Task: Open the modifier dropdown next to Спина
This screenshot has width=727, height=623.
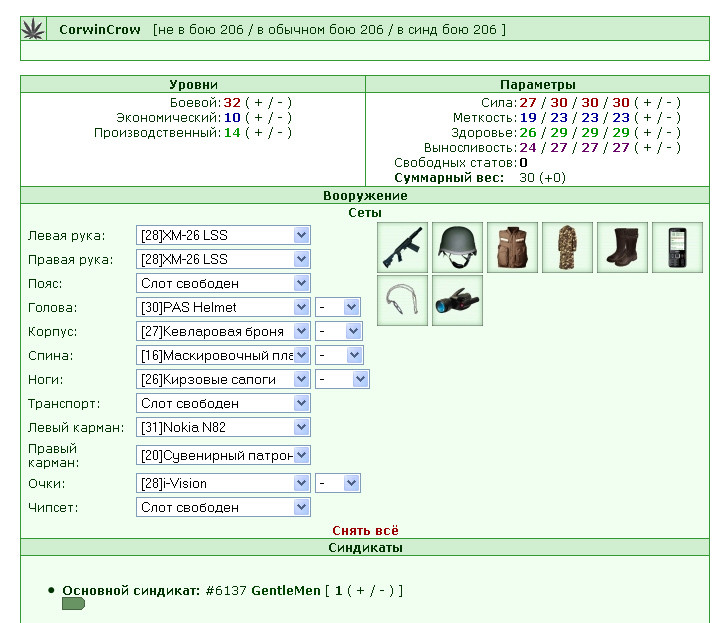Action: [339, 356]
